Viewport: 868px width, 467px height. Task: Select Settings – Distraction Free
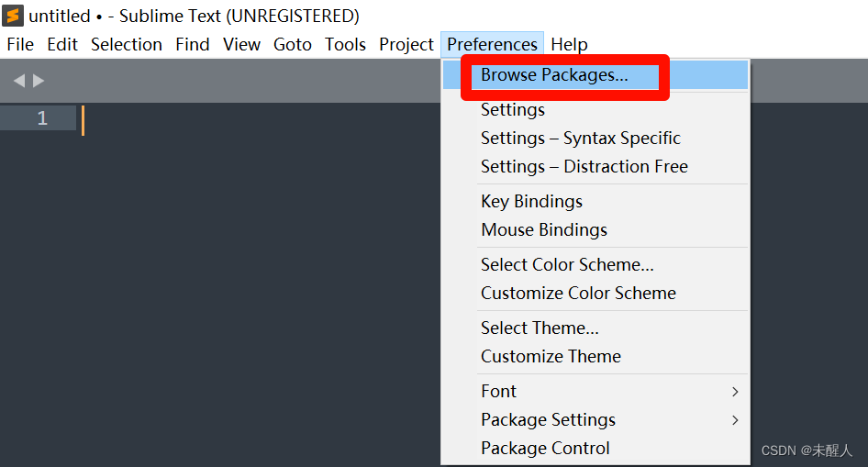(x=595, y=167)
